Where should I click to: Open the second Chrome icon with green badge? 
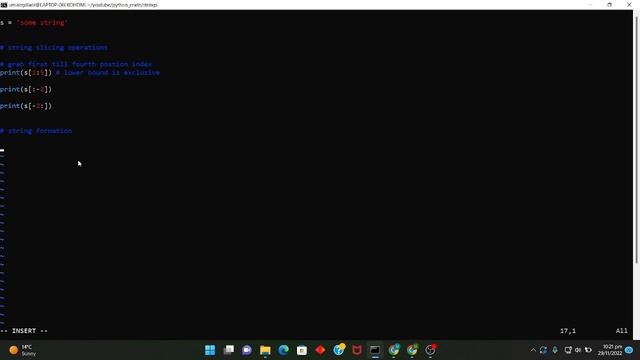point(412,350)
